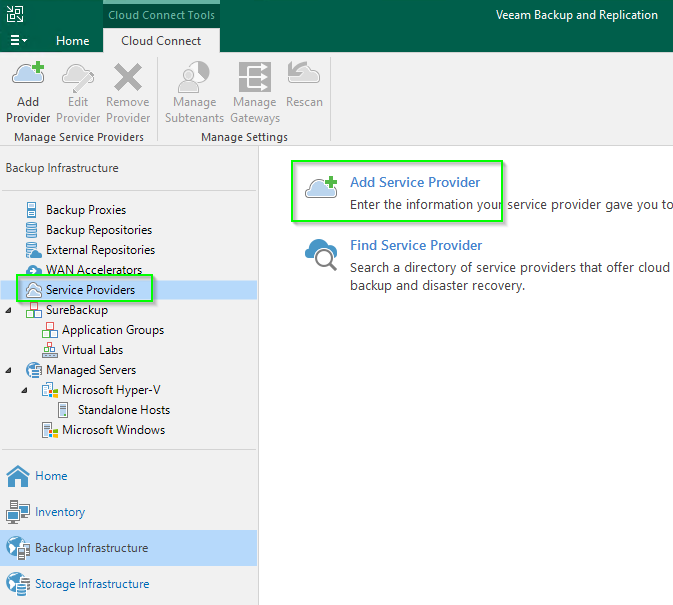Collapse the Managed Servers tree node
Viewport: 673px width, 605px height.
click(x=9, y=370)
